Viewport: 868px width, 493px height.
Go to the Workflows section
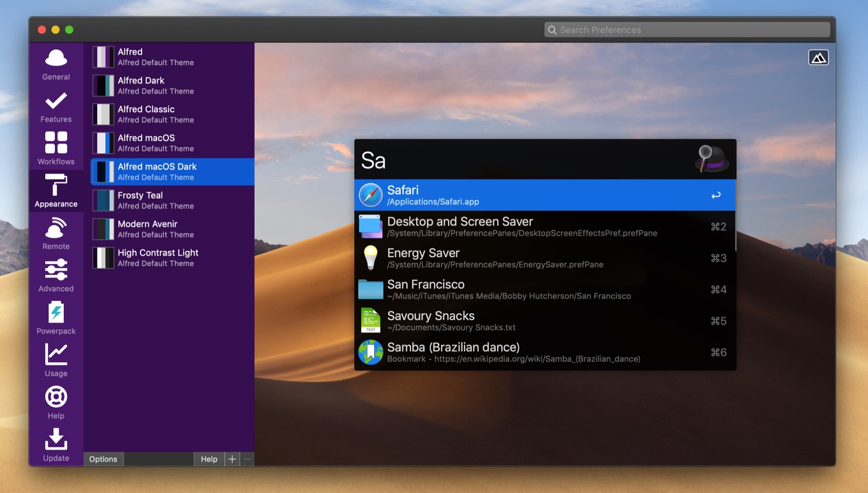pos(56,149)
